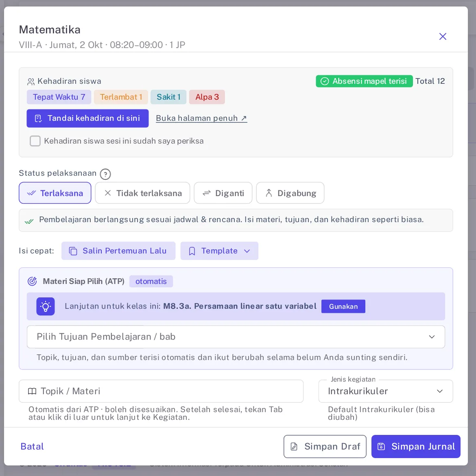Close the Matematika dialog with the X icon

click(x=443, y=37)
